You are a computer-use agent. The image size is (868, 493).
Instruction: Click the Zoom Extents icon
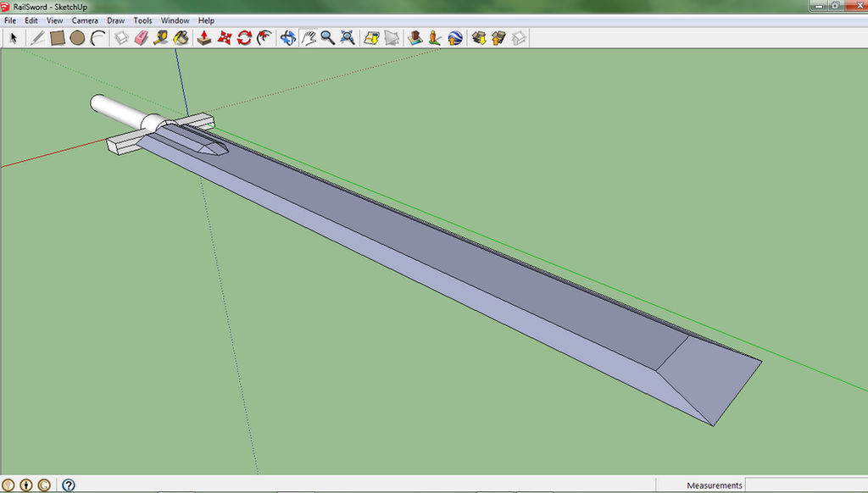348,38
